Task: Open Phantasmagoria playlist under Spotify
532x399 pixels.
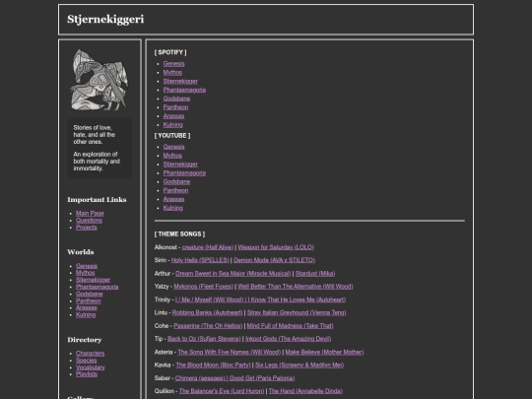Action: tap(184, 90)
